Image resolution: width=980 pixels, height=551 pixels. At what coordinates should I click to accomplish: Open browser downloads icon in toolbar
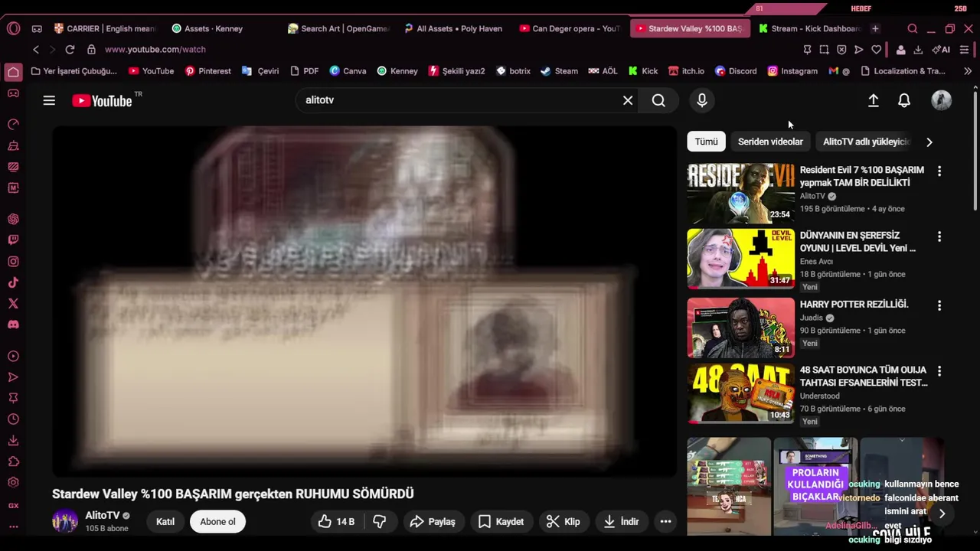click(918, 49)
